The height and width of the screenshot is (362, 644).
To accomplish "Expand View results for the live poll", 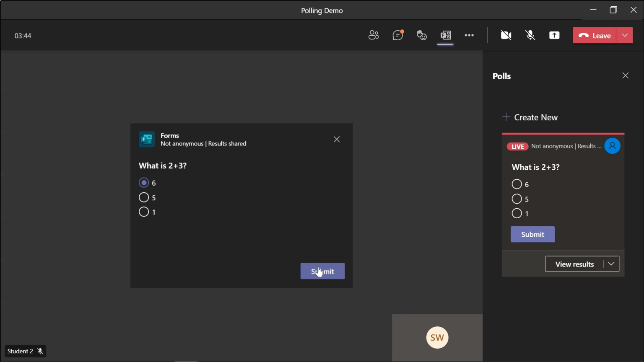I will coord(574,264).
